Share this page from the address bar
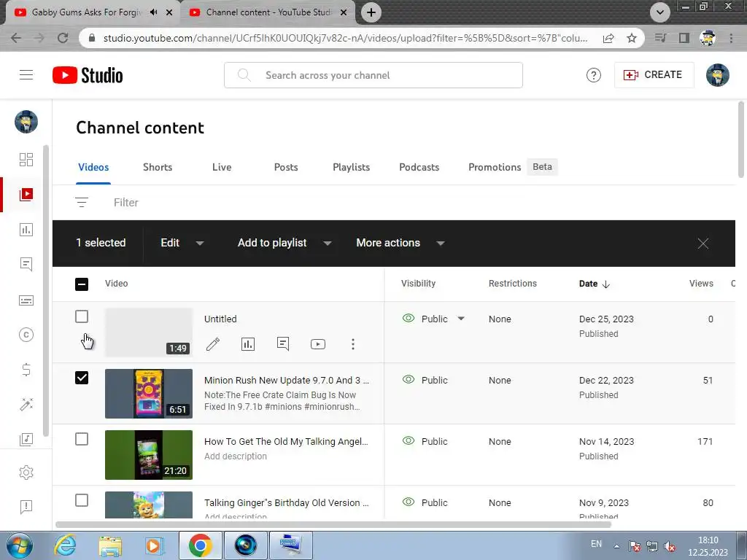 coord(608,38)
